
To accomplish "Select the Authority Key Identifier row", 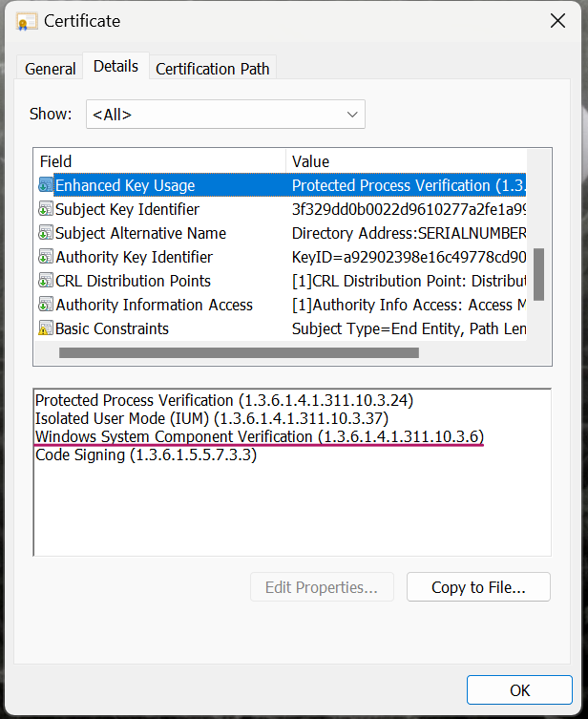I will point(281,257).
